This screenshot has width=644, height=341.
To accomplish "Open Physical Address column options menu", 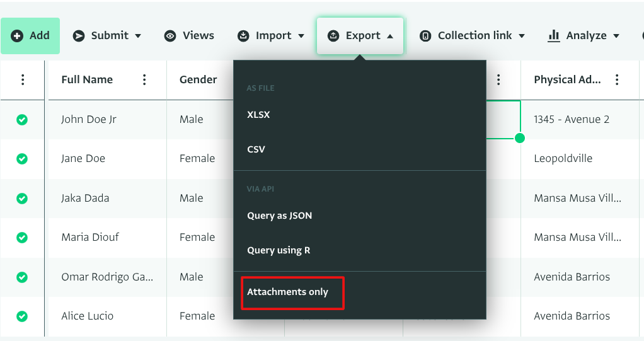I will pos(617,79).
